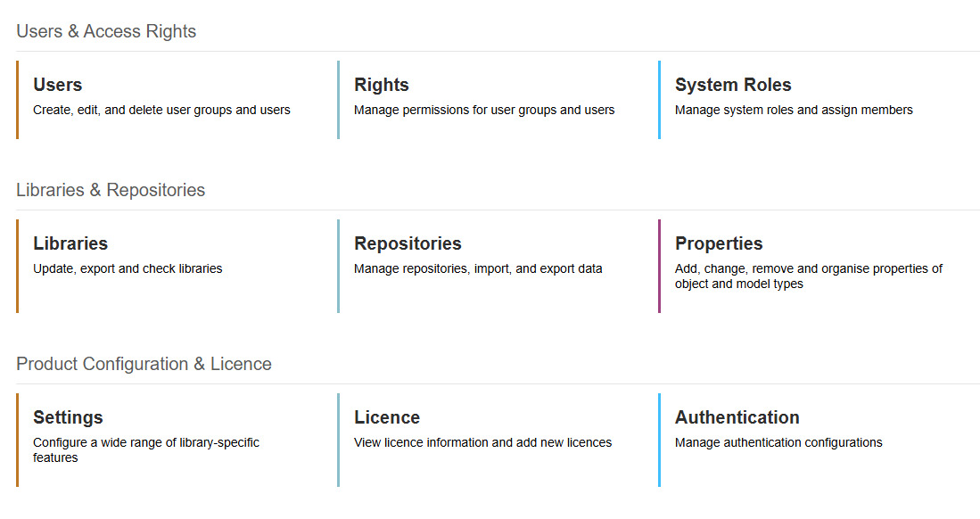980x519 pixels.
Task: Open the Users tile heading
Action: [58, 85]
